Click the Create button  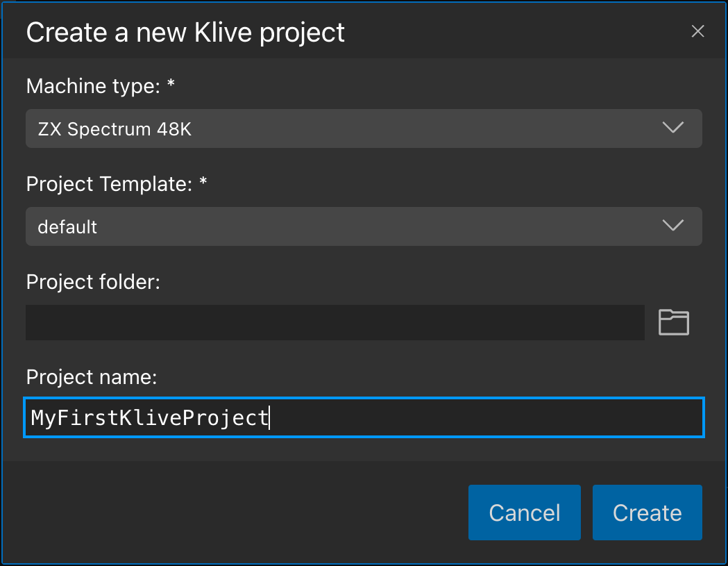(x=647, y=513)
